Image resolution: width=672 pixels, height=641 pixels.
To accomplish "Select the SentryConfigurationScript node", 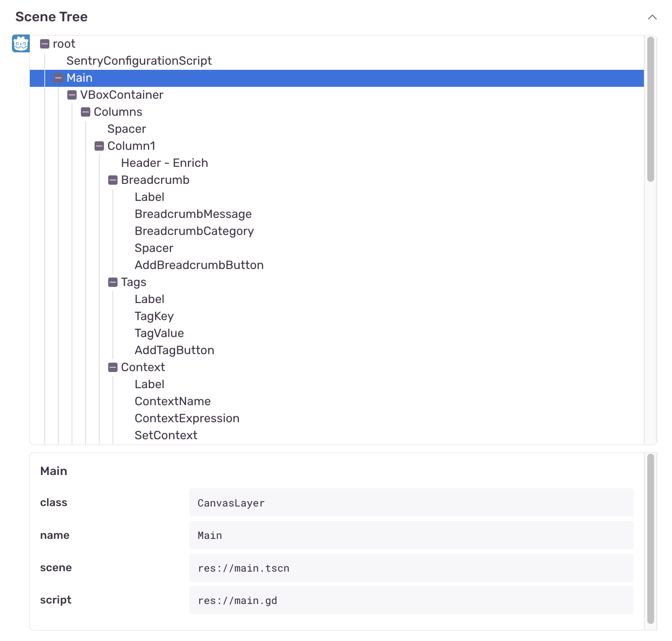I will tap(139, 61).
